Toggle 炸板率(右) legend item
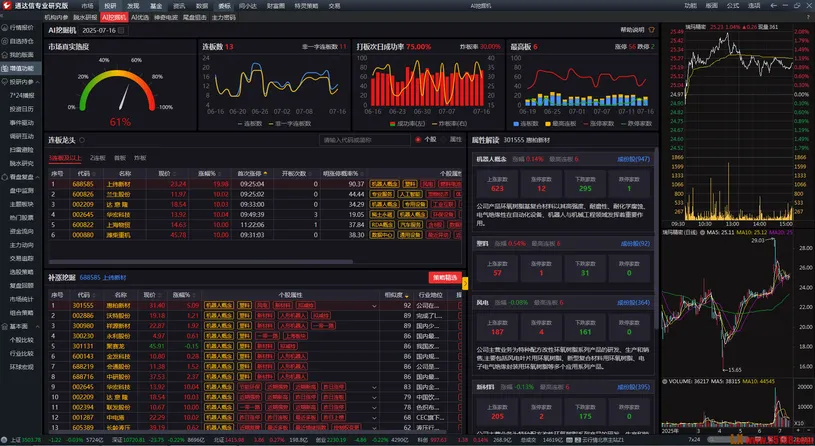Image resolution: width=815 pixels, height=446 pixels. 449,124
